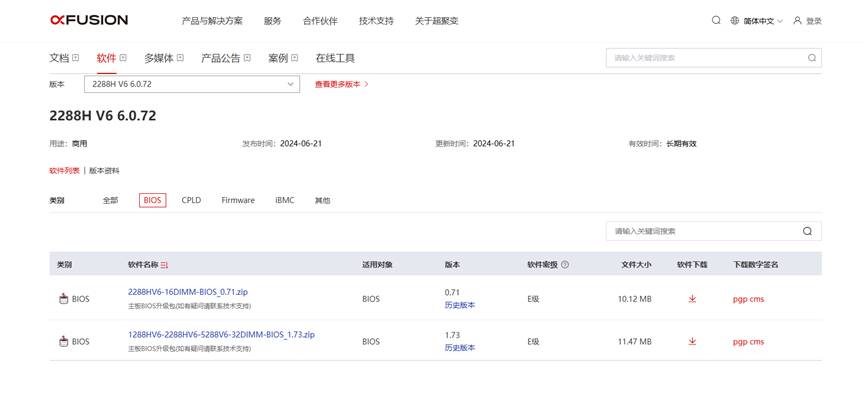Click pgp signature for 1.73 row

740,342
